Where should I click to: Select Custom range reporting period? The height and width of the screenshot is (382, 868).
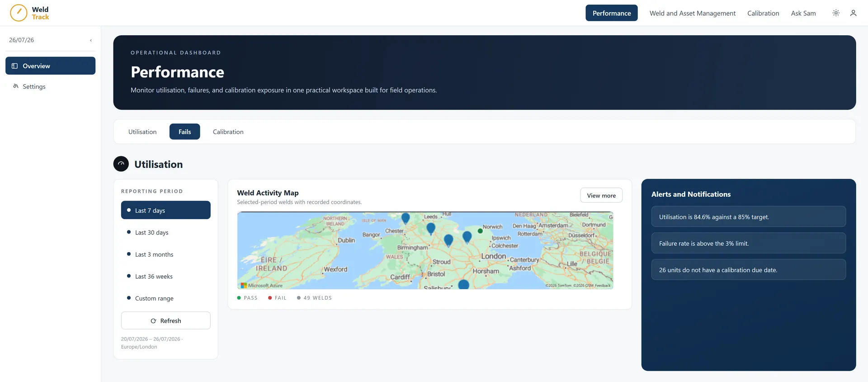(165, 298)
